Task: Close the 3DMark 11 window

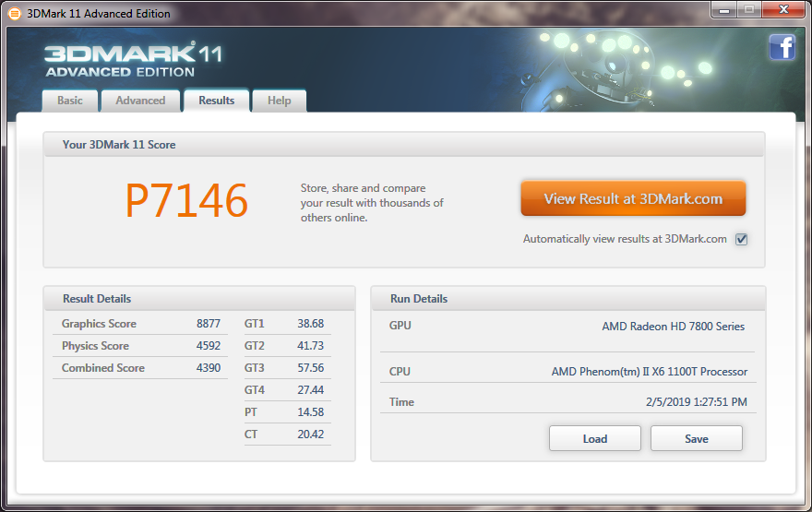Action: pyautogui.click(x=784, y=10)
